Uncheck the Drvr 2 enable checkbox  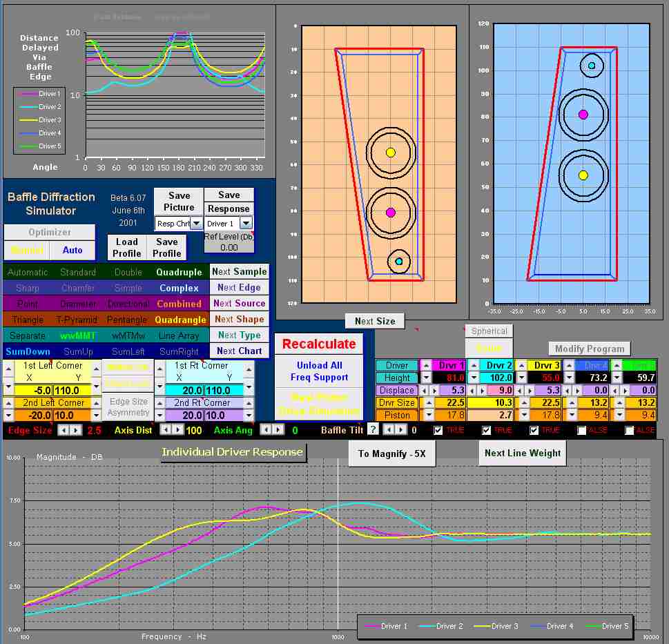pos(487,430)
